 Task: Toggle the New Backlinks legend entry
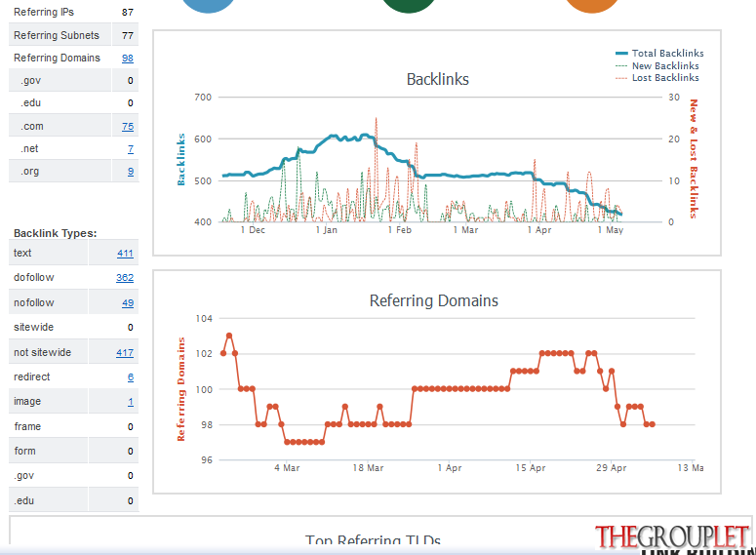(657, 65)
